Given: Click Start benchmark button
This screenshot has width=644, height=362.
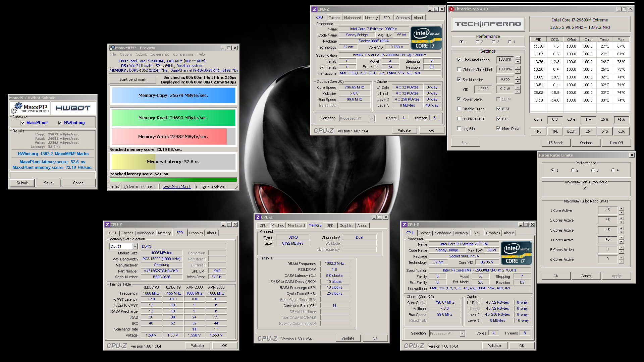Looking at the screenshot, I should (x=133, y=79).
